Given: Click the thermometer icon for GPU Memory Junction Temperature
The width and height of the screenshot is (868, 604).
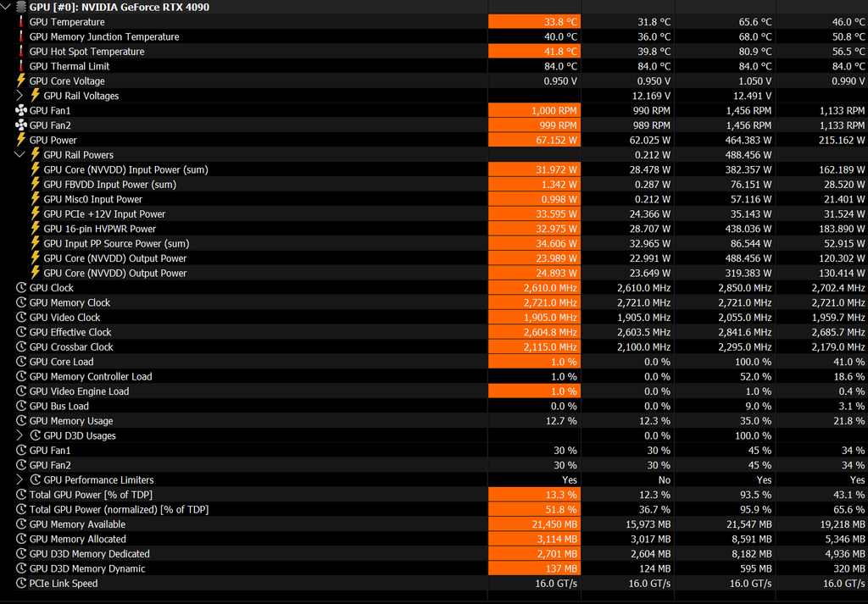Looking at the screenshot, I should click(21, 36).
